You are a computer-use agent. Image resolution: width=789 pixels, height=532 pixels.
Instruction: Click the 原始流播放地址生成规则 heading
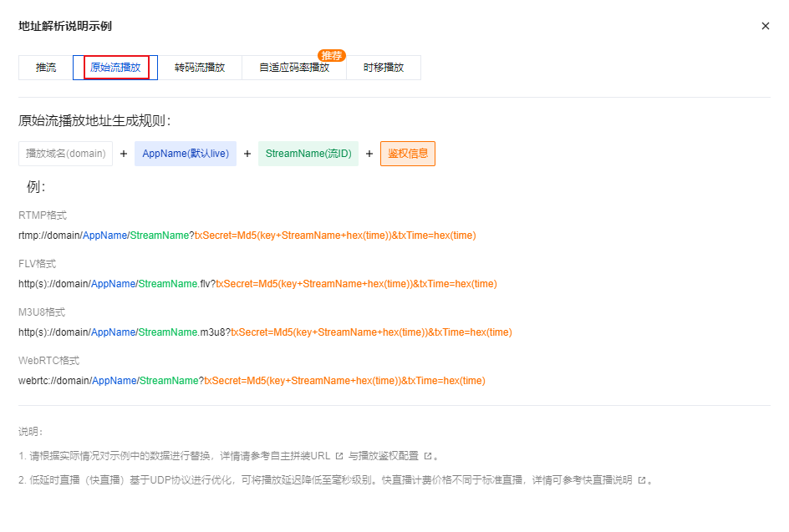point(94,120)
